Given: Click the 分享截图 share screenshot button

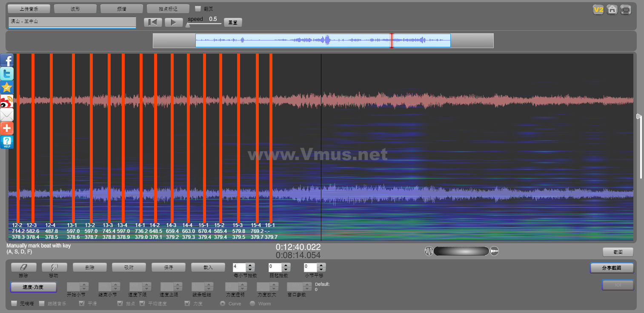Looking at the screenshot, I should [x=612, y=268].
